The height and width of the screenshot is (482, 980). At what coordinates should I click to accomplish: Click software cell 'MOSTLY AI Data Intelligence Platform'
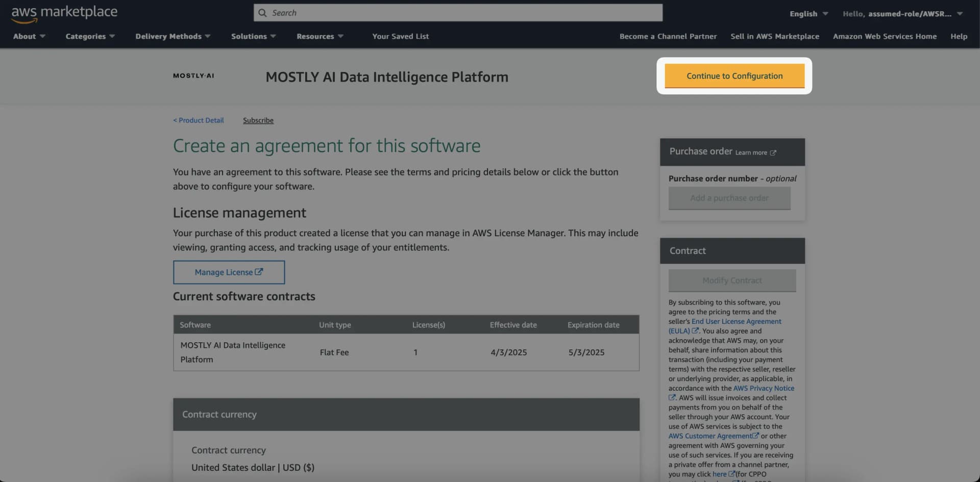(x=233, y=352)
